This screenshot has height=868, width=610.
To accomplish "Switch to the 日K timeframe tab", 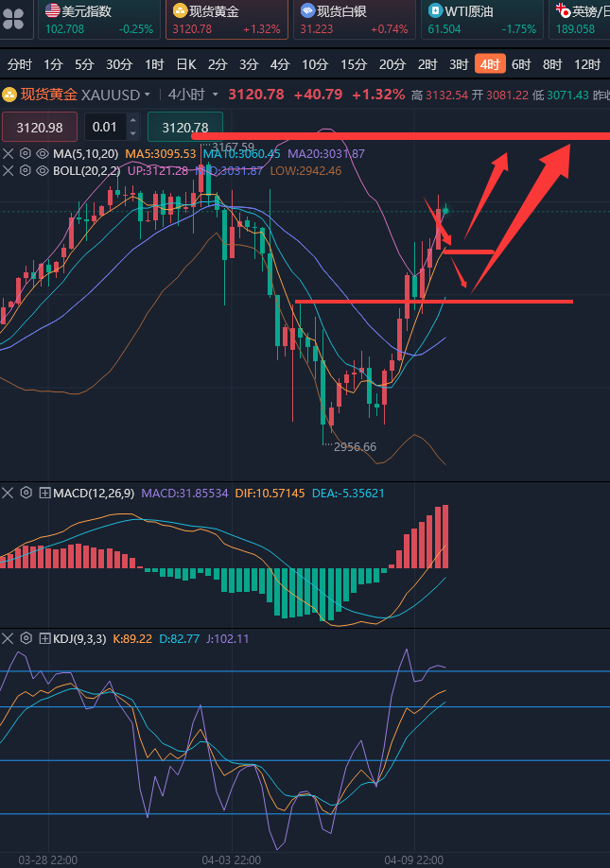I will (x=186, y=64).
